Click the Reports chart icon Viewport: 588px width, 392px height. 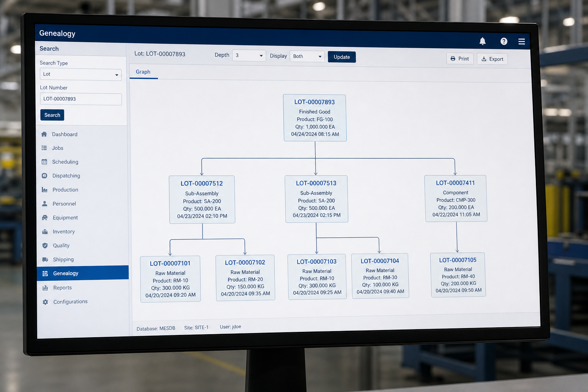pyautogui.click(x=45, y=288)
